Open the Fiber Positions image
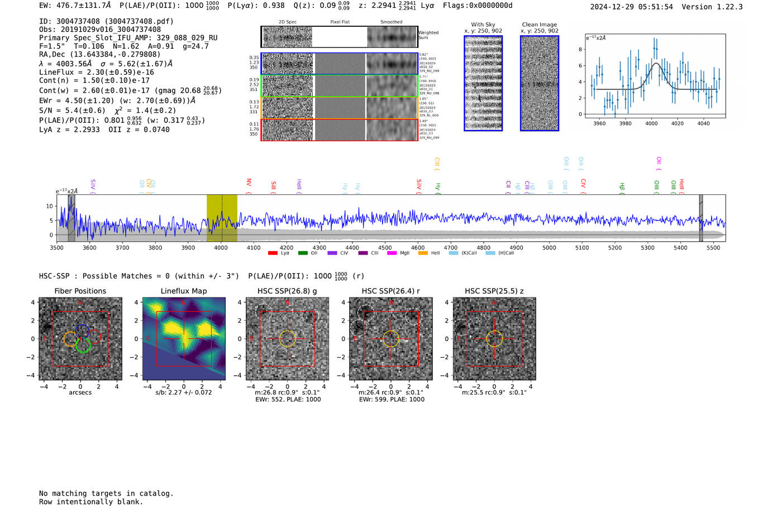 [x=80, y=339]
